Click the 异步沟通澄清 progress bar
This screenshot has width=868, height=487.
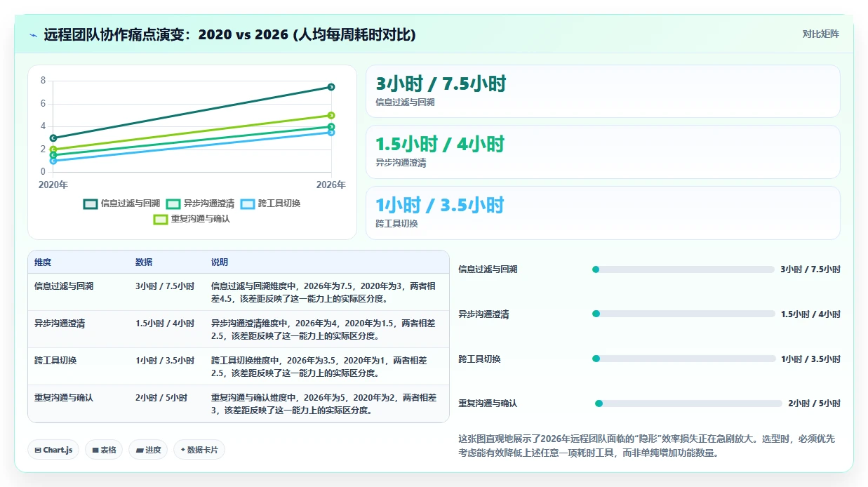point(683,314)
